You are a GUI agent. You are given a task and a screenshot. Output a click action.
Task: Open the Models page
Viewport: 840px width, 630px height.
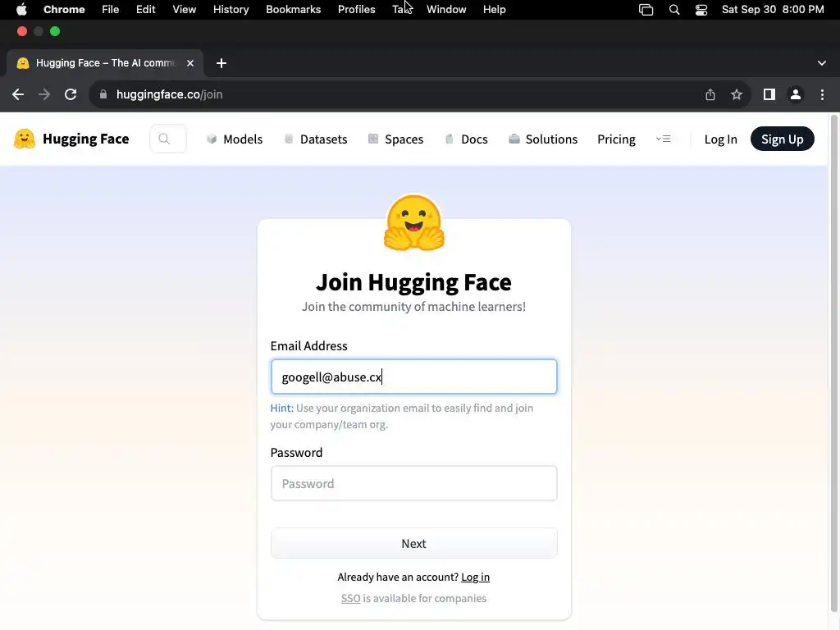point(235,139)
